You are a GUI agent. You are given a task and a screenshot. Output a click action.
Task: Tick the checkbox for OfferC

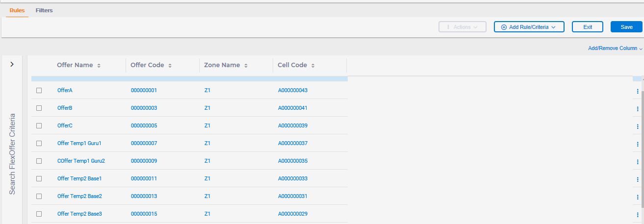pyautogui.click(x=39, y=125)
